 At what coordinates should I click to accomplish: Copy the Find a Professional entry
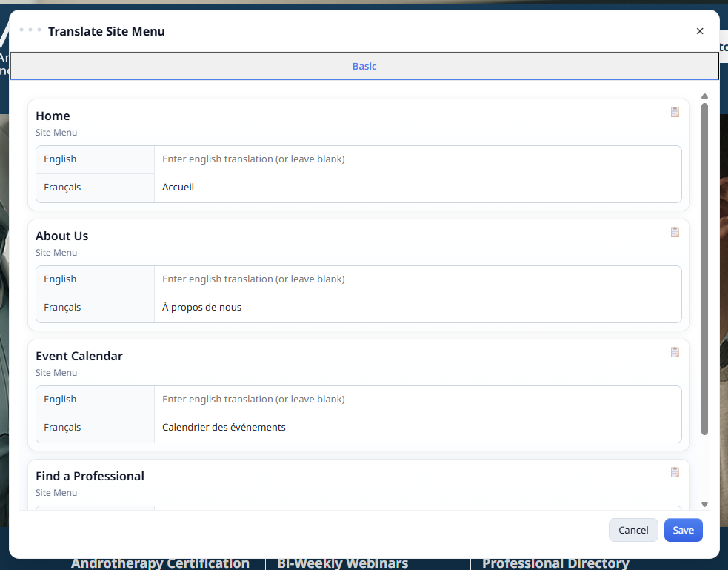675,472
